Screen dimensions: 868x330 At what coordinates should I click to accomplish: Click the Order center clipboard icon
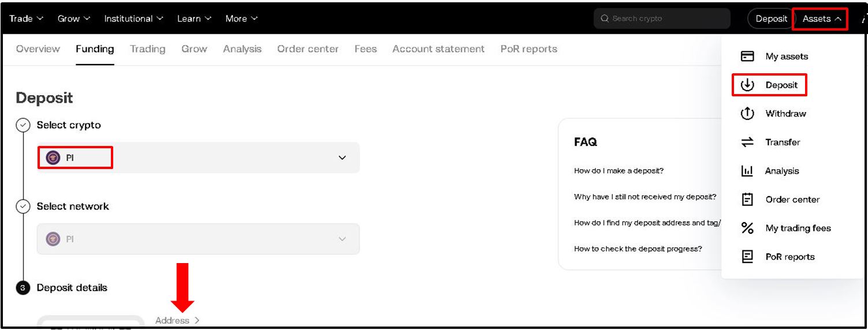click(x=747, y=200)
